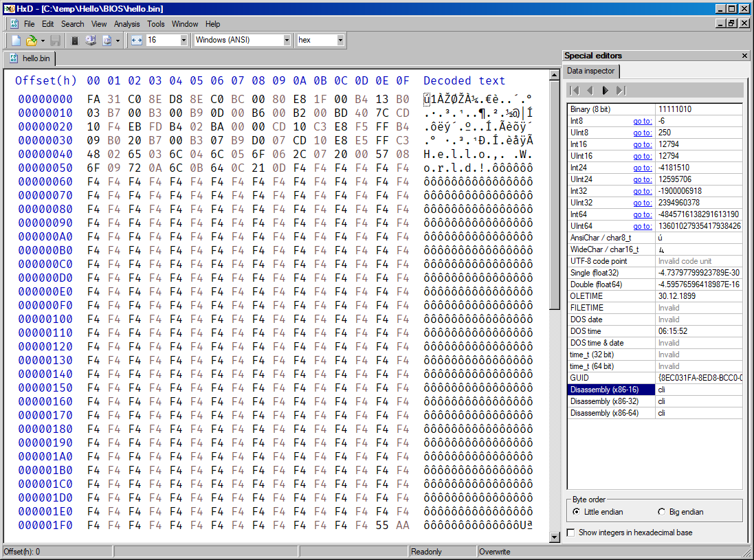
Task: Click go to link for UInt64
Action: pyautogui.click(x=643, y=226)
